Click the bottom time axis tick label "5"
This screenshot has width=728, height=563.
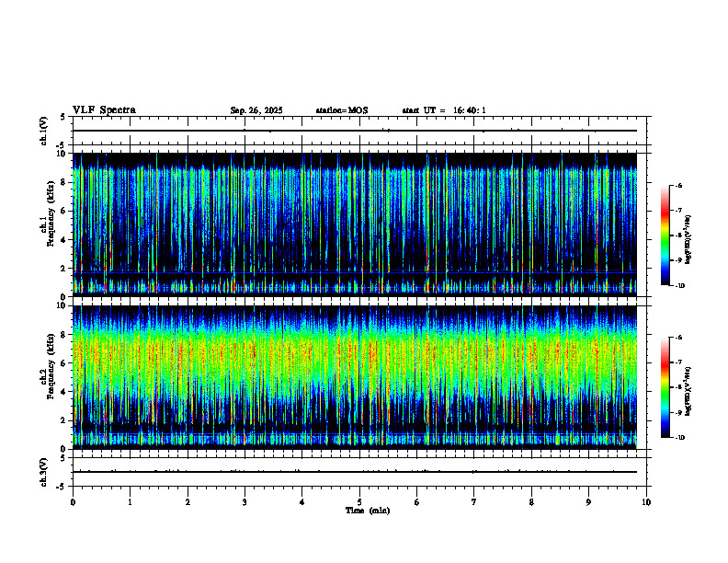[x=359, y=502]
